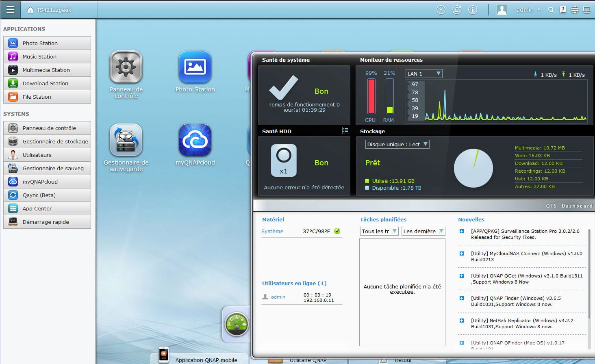Expand the NetBak Replicator news item

tap(462, 321)
